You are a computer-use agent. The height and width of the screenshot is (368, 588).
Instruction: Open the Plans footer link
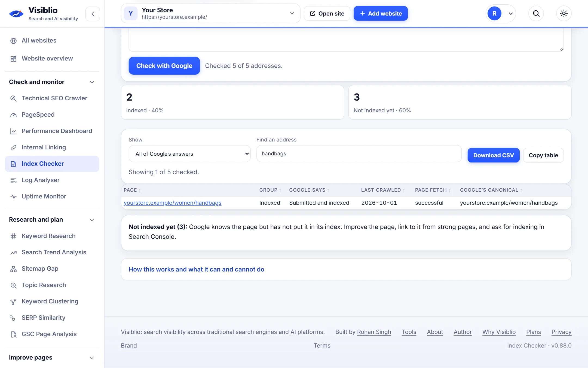click(533, 332)
